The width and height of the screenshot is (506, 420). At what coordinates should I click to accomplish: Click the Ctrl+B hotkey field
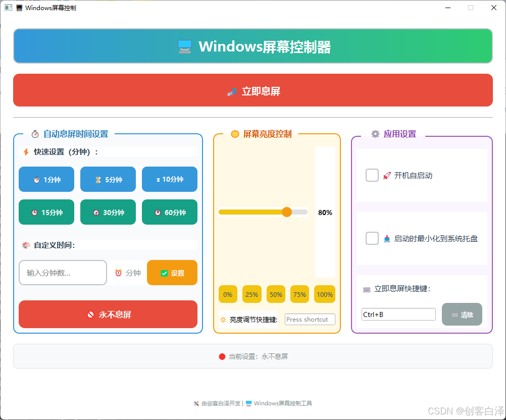[x=398, y=314]
